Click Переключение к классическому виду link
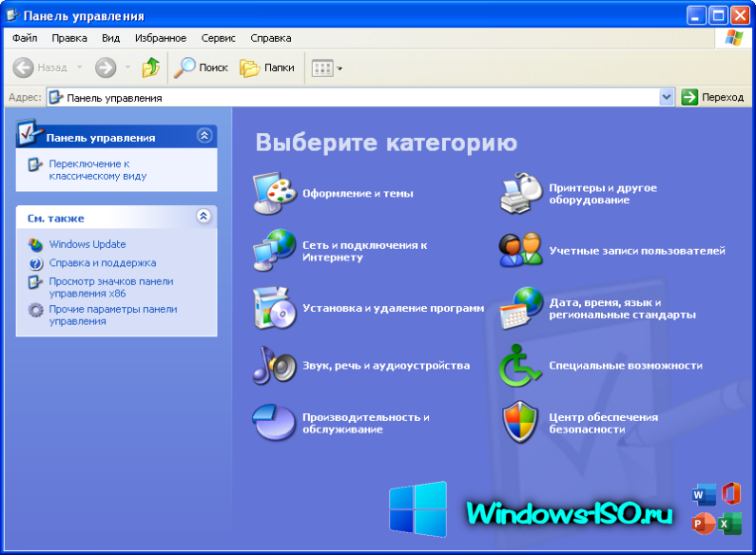Screen dimensions: 756x555 (x=98, y=170)
